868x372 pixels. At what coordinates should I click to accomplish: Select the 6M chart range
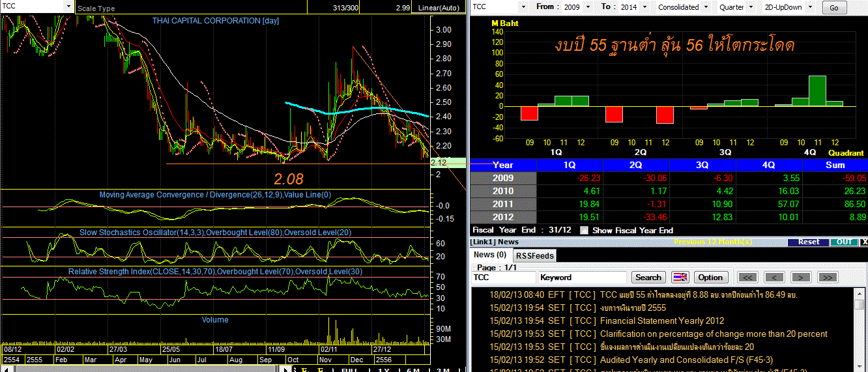click(x=412, y=369)
